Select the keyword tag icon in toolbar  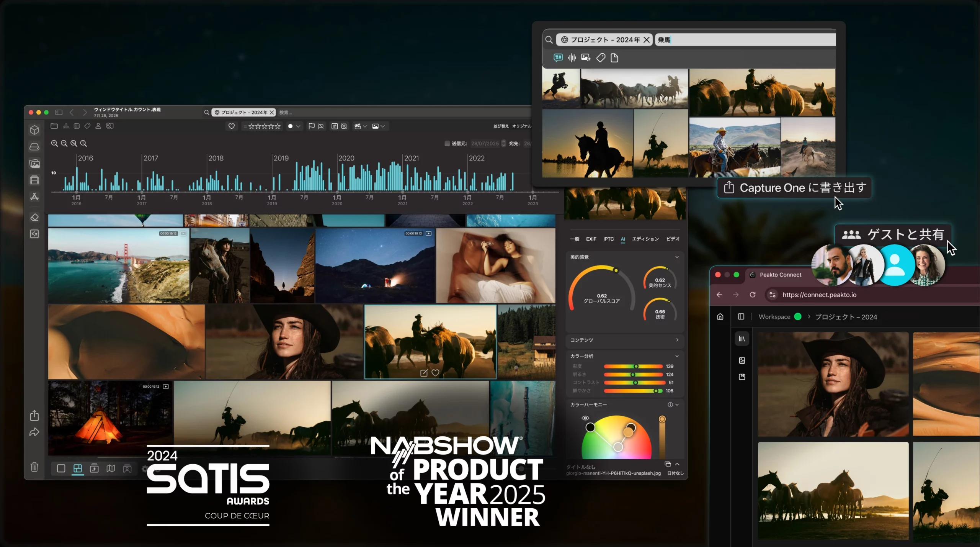pyautogui.click(x=87, y=126)
